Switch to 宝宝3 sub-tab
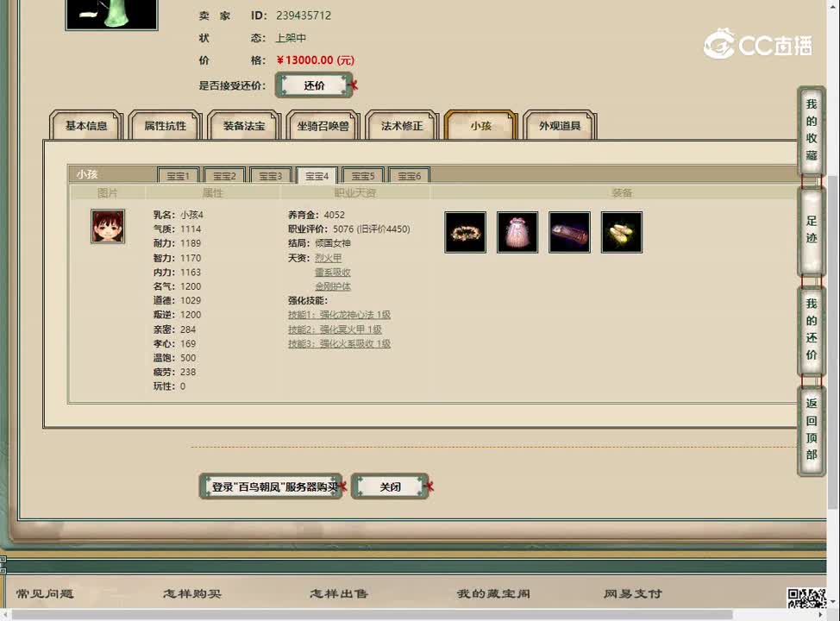Viewport: 840px width, 621px height. pyautogui.click(x=271, y=176)
